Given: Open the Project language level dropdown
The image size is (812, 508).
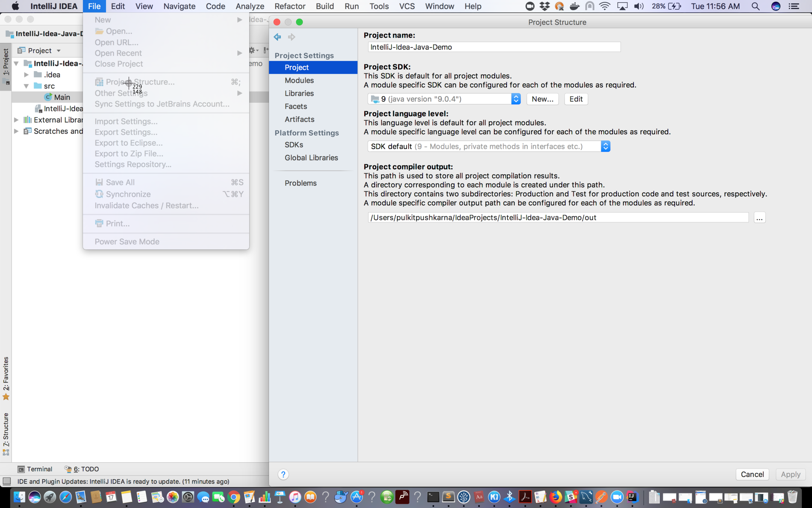Looking at the screenshot, I should [x=489, y=146].
